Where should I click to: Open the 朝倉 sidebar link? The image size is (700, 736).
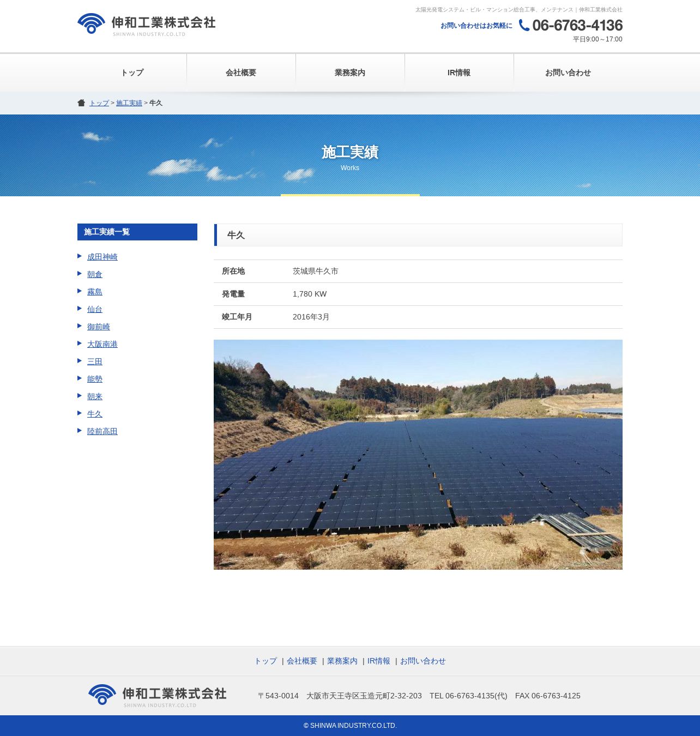95,274
